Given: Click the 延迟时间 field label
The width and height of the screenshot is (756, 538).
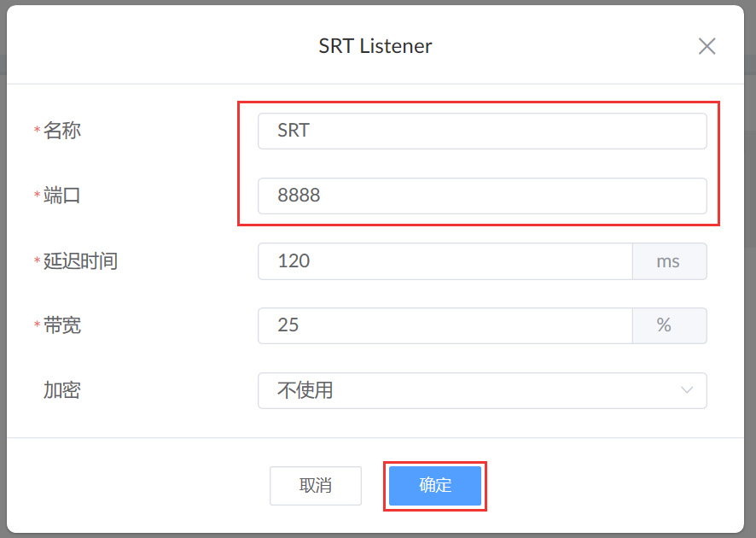Looking at the screenshot, I should [x=80, y=260].
